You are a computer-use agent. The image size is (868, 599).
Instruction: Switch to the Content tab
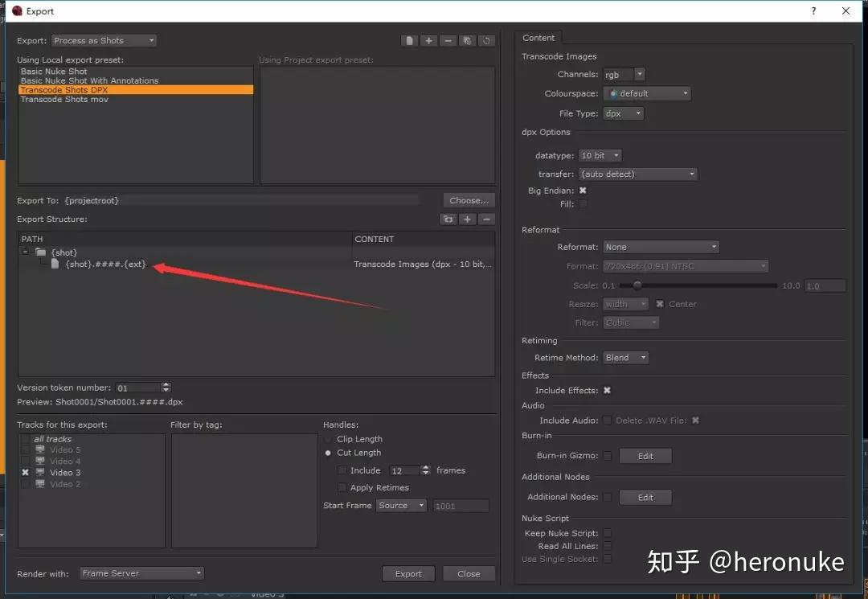[x=538, y=37]
